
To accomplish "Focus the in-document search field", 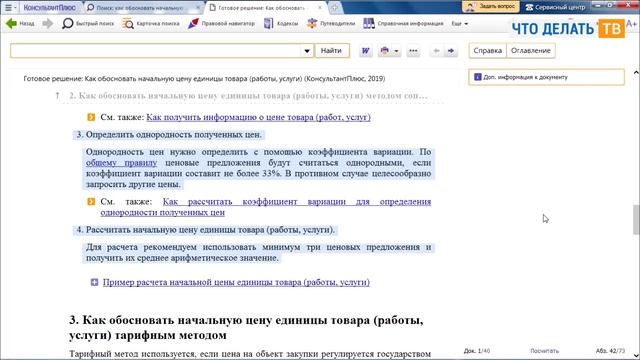I will (156, 51).
